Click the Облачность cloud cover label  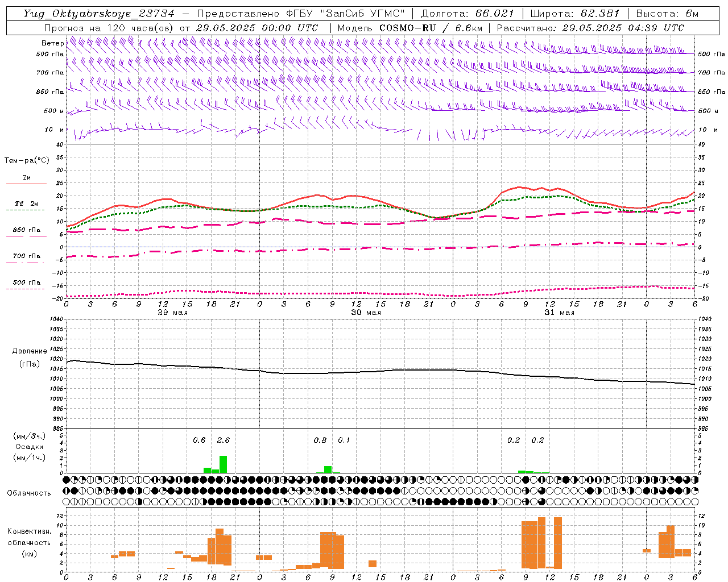[x=29, y=493]
